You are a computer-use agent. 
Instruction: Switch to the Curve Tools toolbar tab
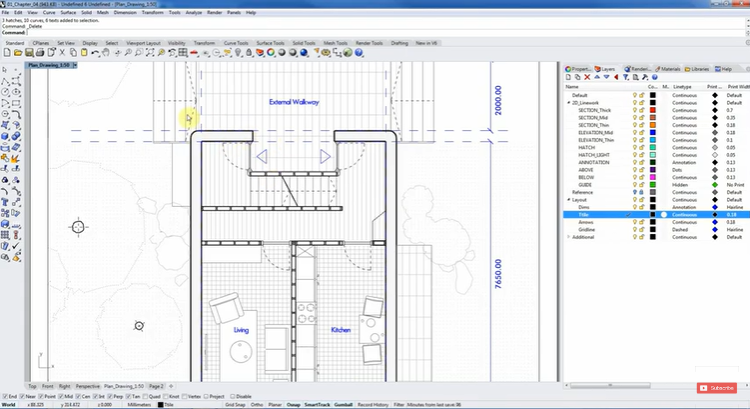pyautogui.click(x=236, y=43)
